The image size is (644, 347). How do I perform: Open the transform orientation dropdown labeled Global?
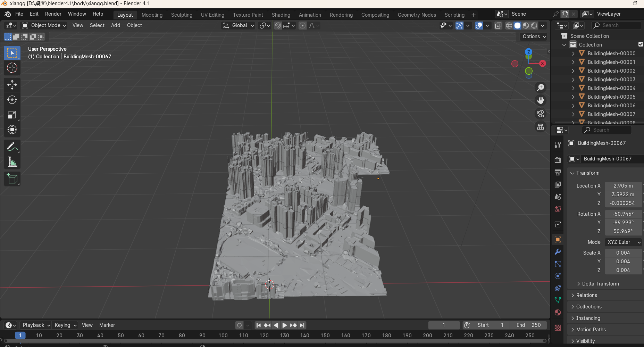coord(238,25)
